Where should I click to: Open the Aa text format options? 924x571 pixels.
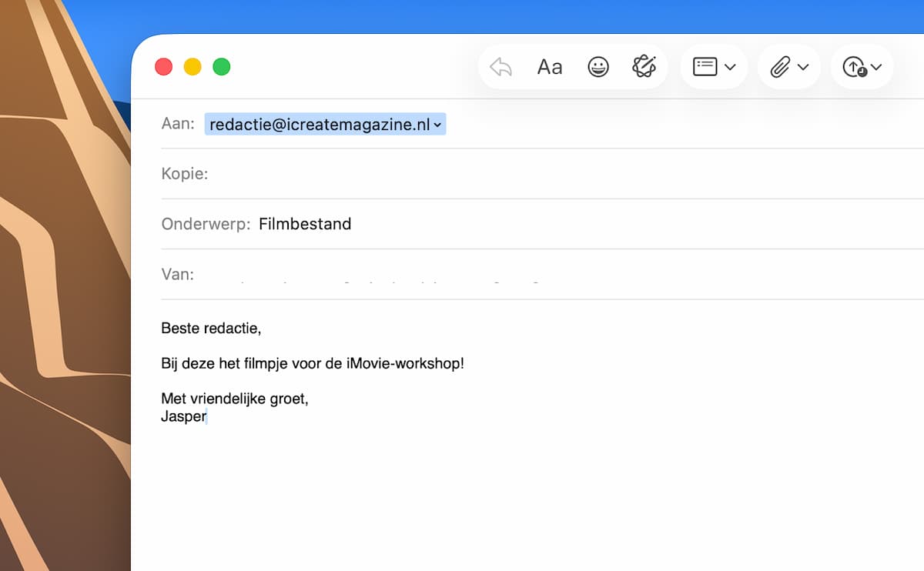pyautogui.click(x=550, y=67)
